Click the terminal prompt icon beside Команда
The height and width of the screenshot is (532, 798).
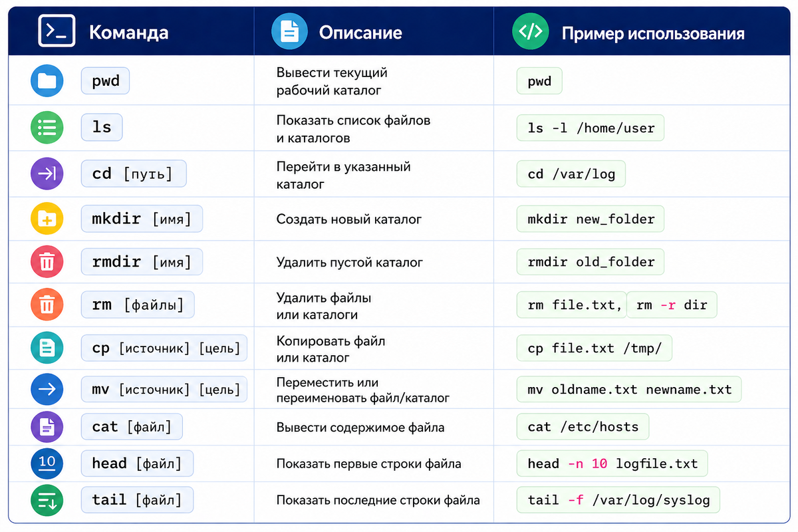pyautogui.click(x=57, y=31)
